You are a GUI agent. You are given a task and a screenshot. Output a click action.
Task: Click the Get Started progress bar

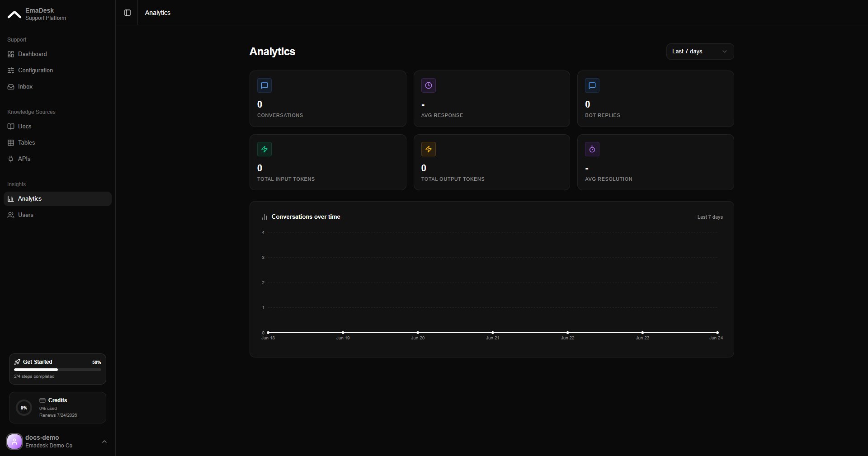tap(57, 370)
